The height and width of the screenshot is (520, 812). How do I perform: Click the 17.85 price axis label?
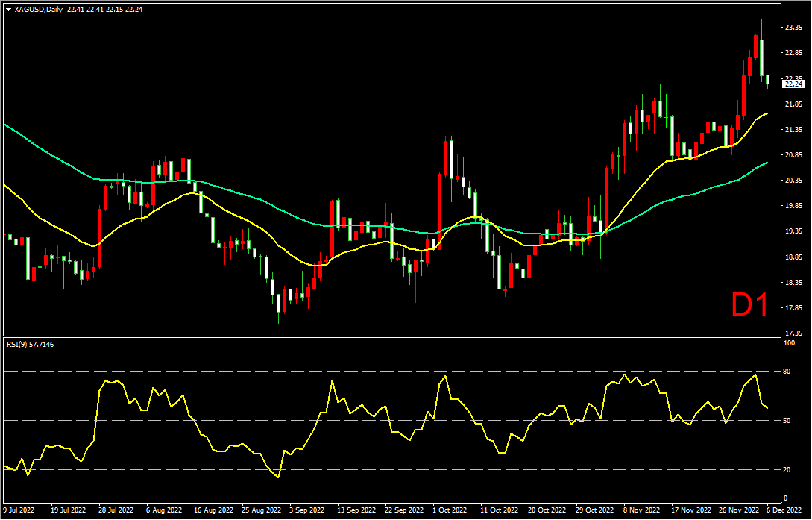794,308
